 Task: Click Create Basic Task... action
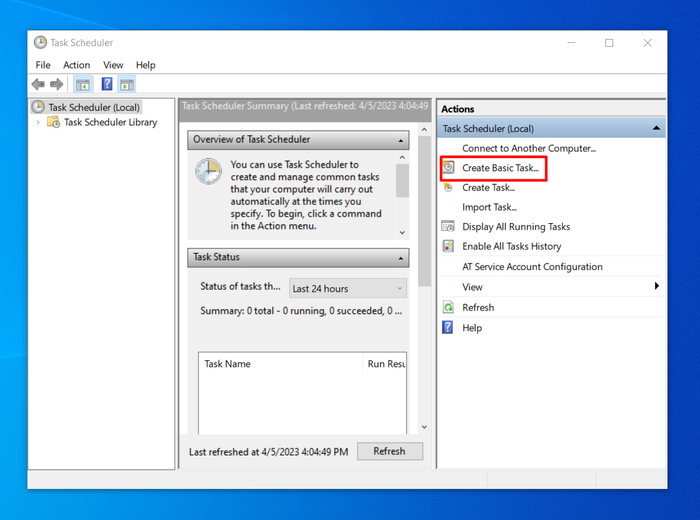[500, 168]
